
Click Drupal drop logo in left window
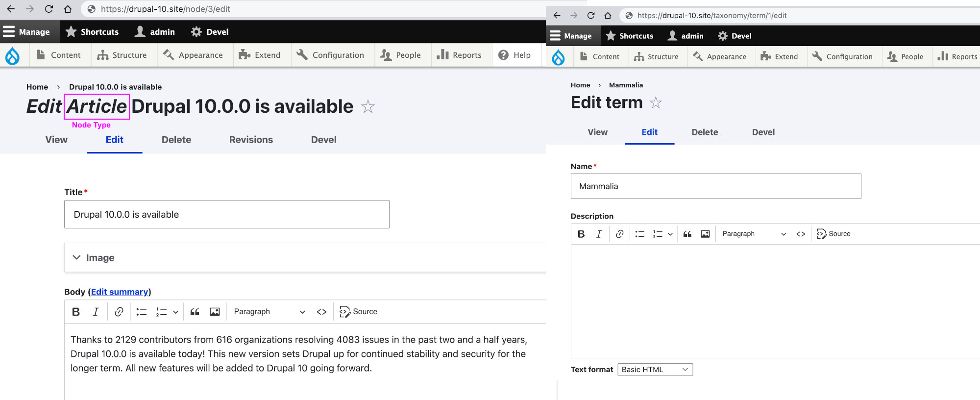tap(12, 55)
